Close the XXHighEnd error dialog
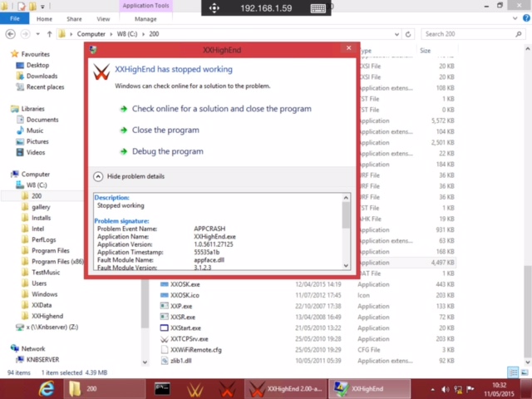Viewport: 532px width, 399px height. click(x=349, y=48)
